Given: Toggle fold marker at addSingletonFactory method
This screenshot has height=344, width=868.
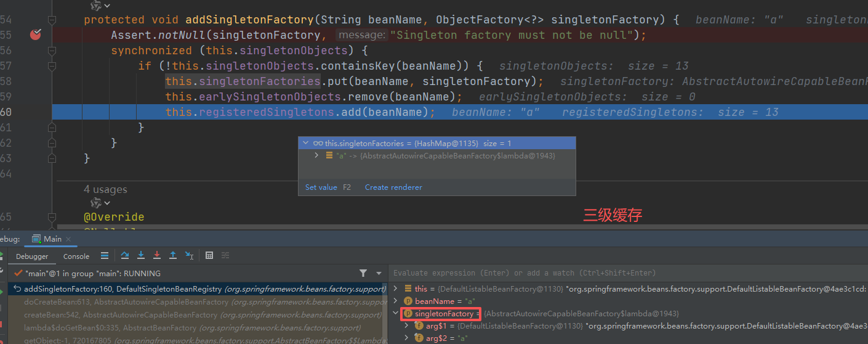Looking at the screenshot, I should tap(52, 20).
